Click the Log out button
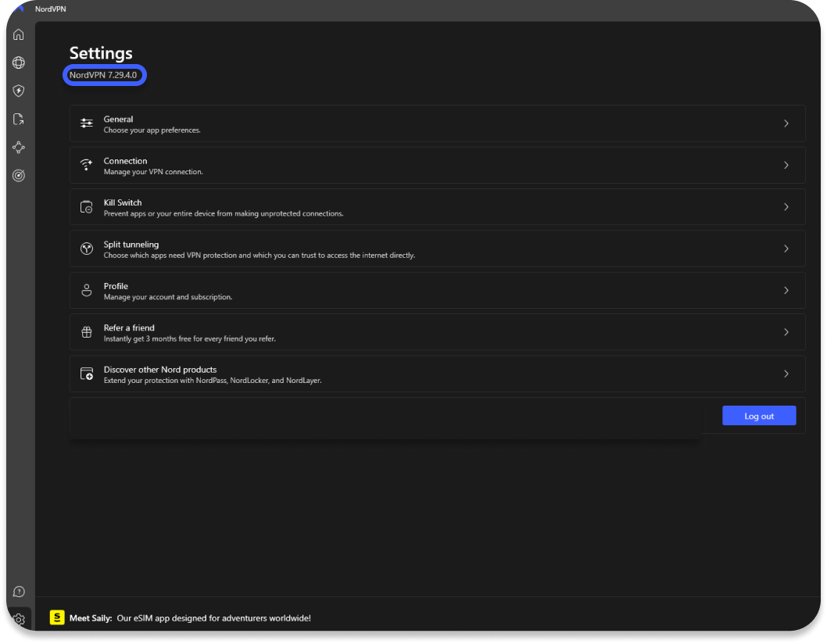 click(759, 416)
